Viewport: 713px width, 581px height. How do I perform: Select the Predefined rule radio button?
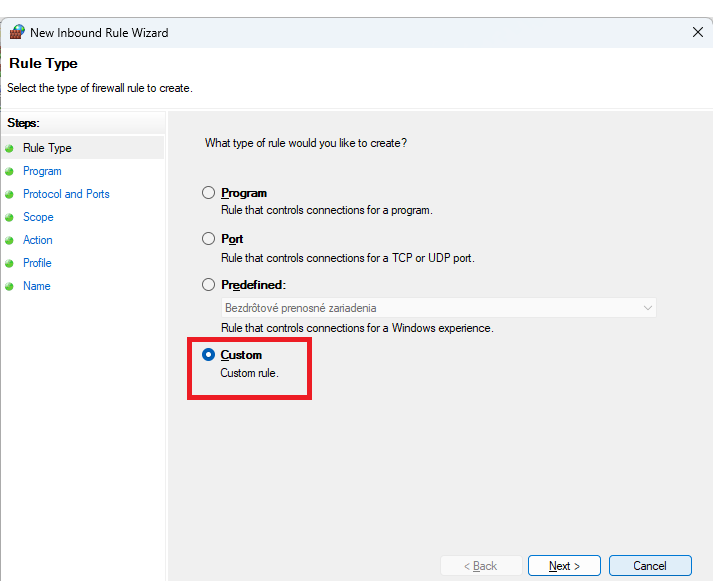pos(208,285)
